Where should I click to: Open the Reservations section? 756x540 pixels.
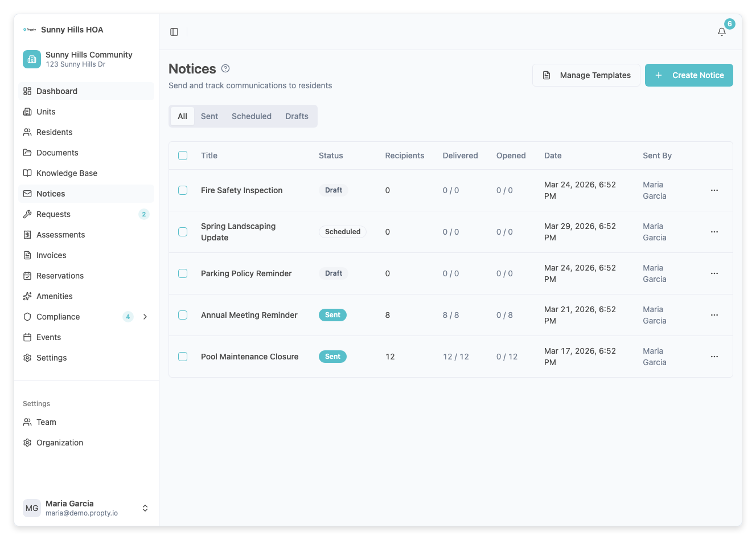(59, 276)
